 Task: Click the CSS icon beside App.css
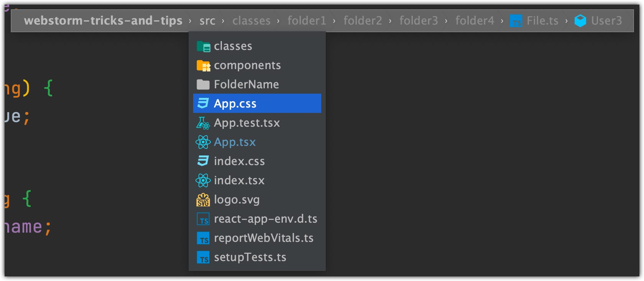pos(203,103)
